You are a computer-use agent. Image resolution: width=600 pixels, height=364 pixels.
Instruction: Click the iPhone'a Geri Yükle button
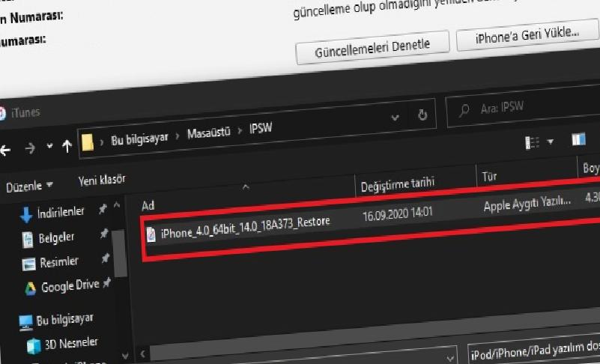[527, 36]
